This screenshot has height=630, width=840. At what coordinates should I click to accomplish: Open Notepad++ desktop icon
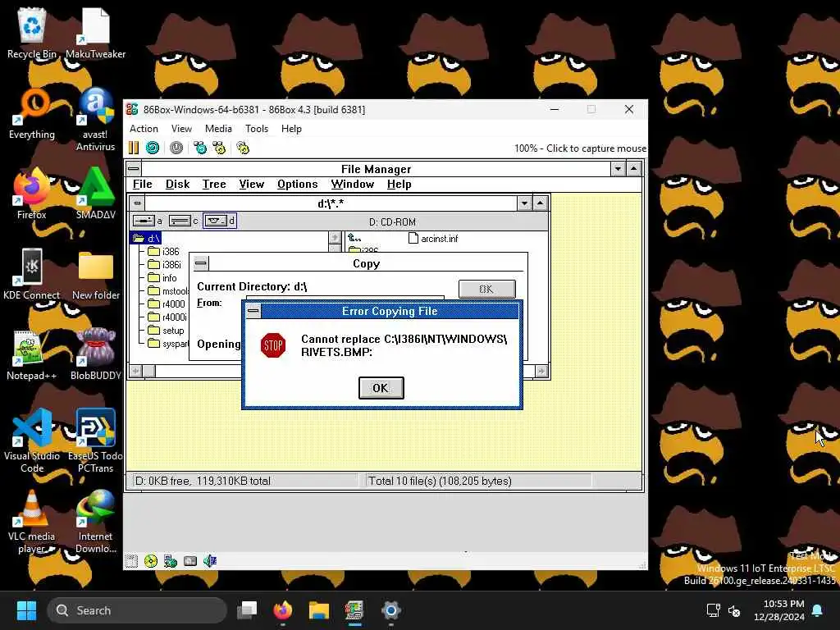[x=32, y=354]
